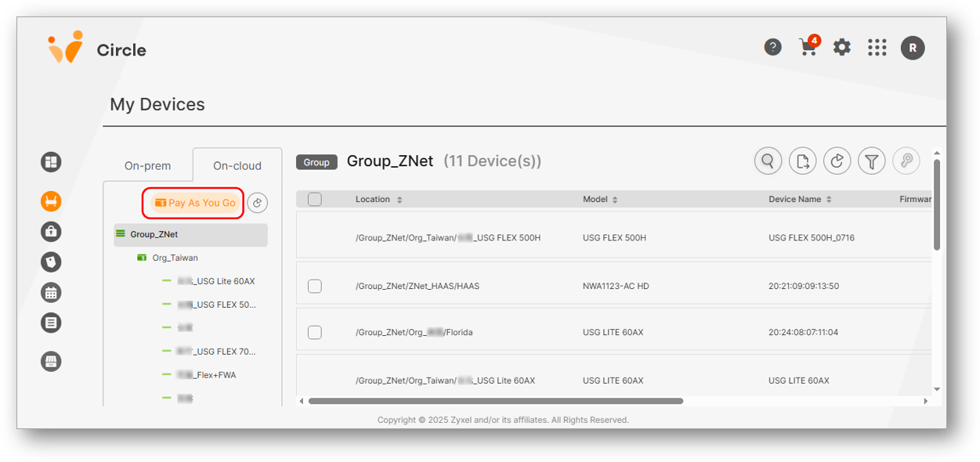This screenshot has width=980, height=462.
Task: Click the /Group_ZNet/ZNet_HAAS/HAAS location cell
Action: click(418, 287)
